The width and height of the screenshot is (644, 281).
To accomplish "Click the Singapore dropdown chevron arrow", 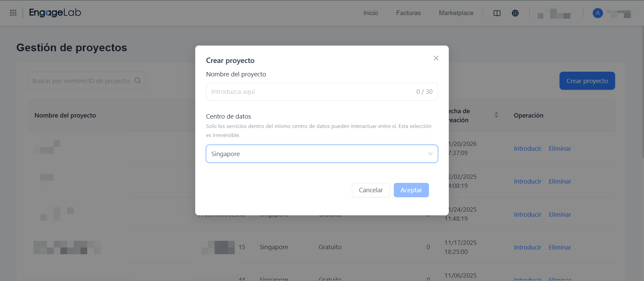I will pos(430,154).
